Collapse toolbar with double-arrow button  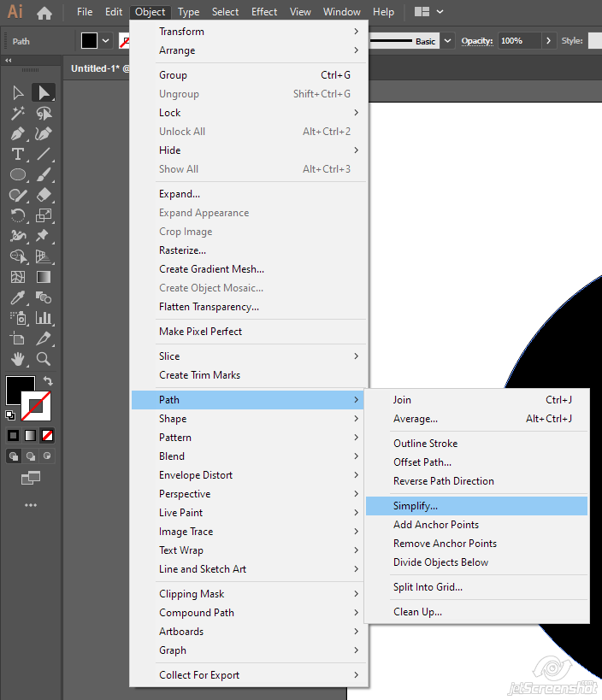[x=8, y=61]
